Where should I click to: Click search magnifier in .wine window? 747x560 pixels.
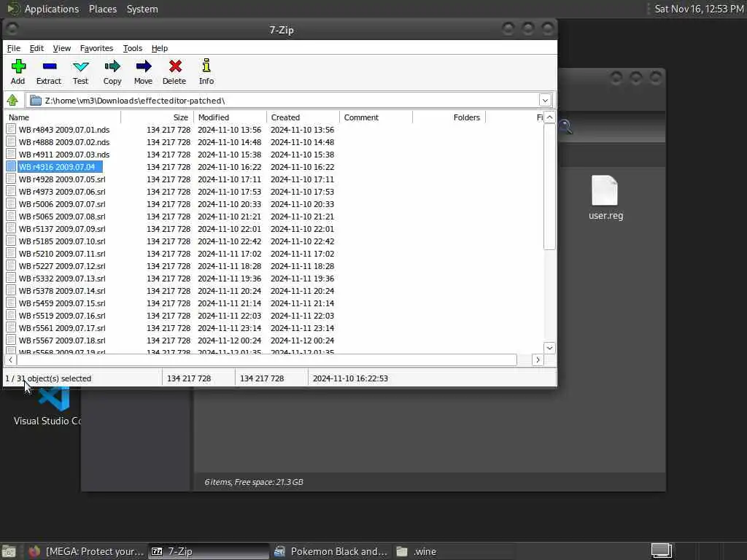565,127
